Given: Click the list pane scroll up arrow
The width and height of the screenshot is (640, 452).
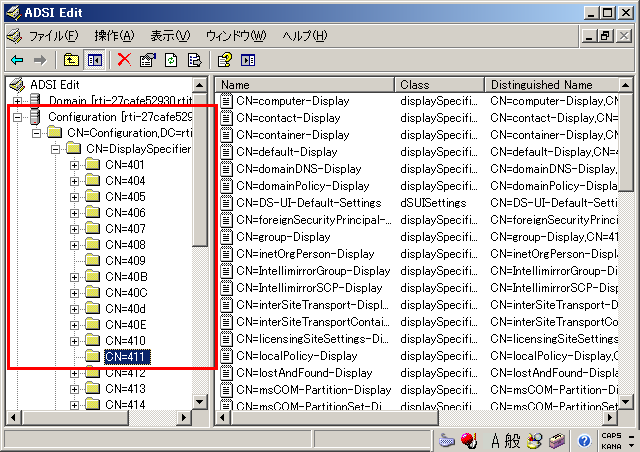Looking at the screenshot, I should coord(626,85).
